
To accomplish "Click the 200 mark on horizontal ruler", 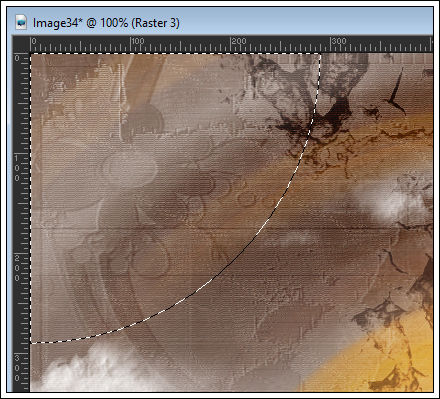I will pos(239,41).
